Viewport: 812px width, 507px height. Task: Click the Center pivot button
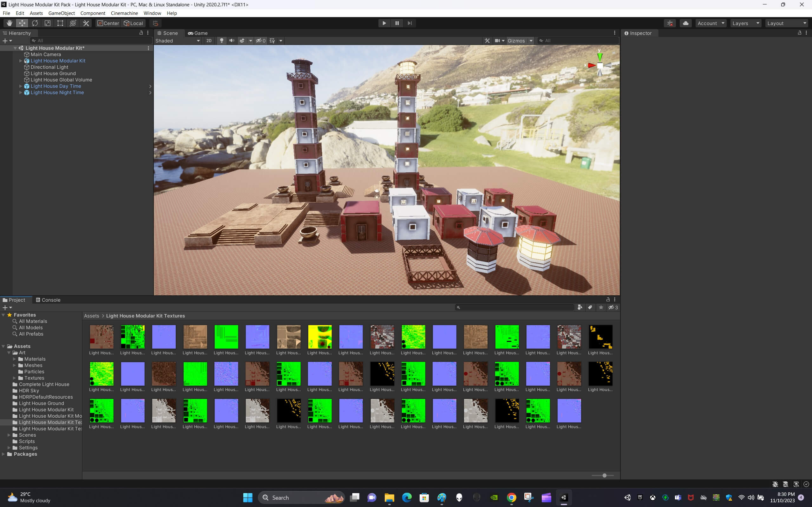tap(108, 23)
